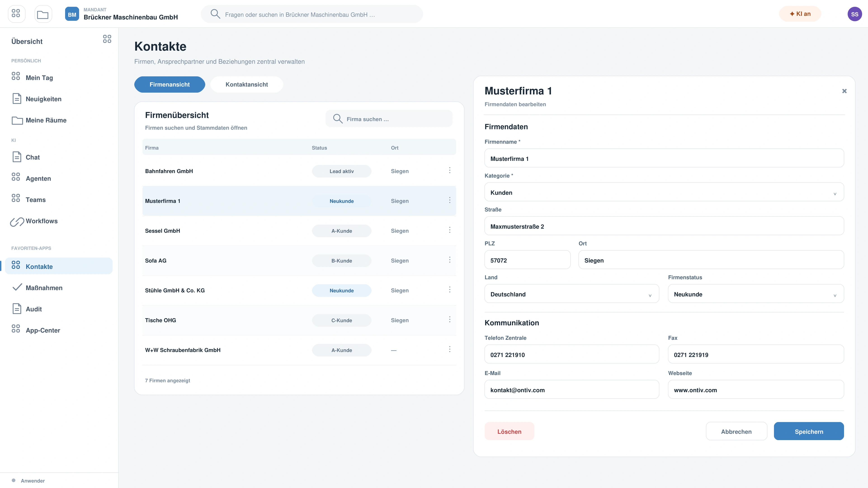The height and width of the screenshot is (488, 868).
Task: Open the folder icon in top bar
Action: [43, 14]
